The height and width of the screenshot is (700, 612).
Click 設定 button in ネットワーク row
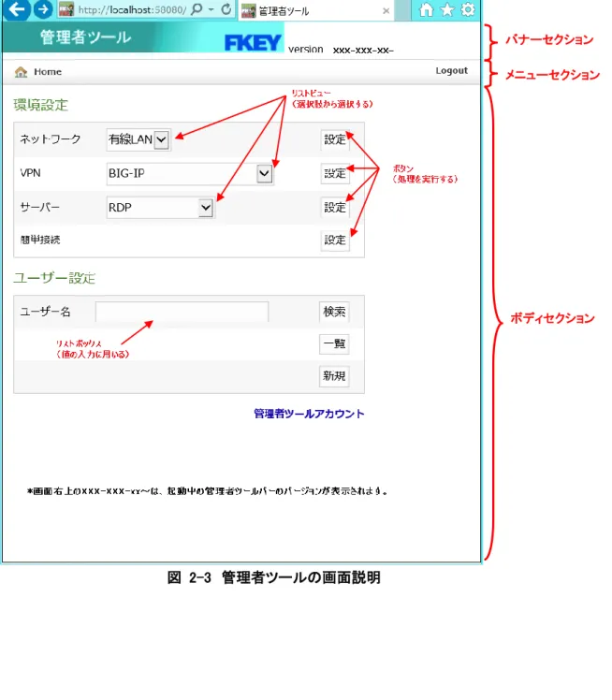[x=335, y=139]
